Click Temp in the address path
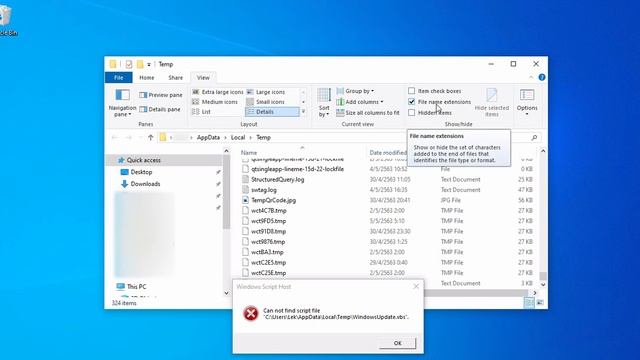 pyautogui.click(x=263, y=138)
